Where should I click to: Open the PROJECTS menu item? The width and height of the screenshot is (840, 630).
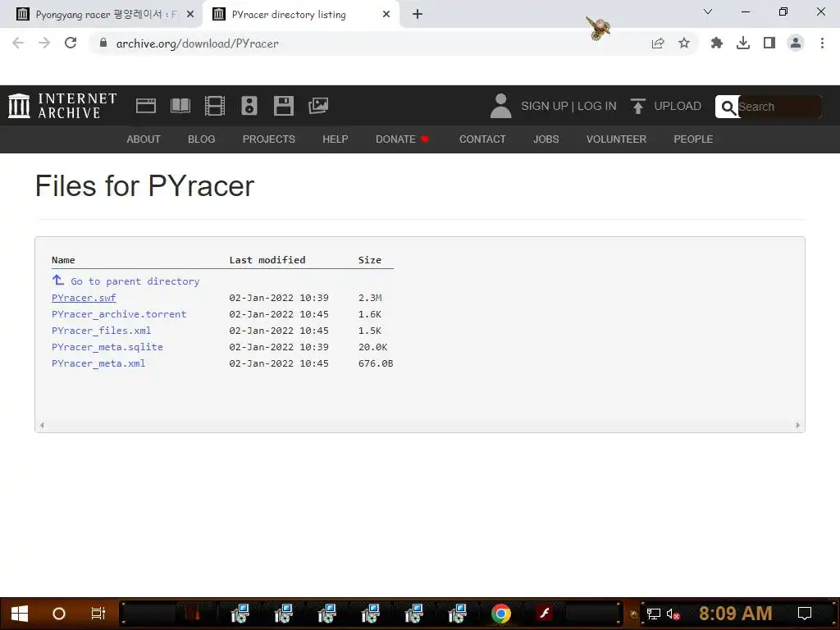[269, 139]
